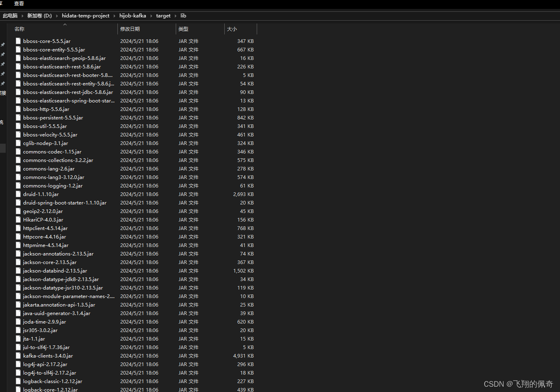Click the file icon of log4j-to-slf4j-2.17.2.jar

click(18, 373)
